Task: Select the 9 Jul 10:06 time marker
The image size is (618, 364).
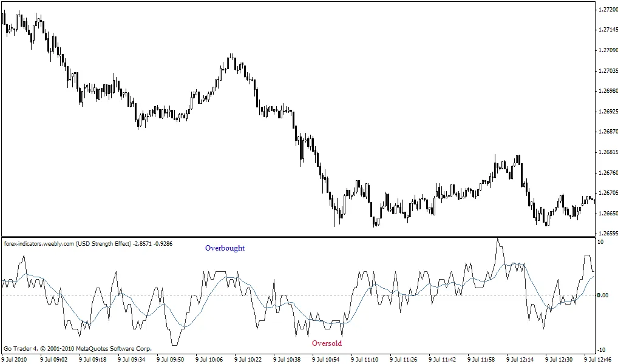Action: point(210,359)
